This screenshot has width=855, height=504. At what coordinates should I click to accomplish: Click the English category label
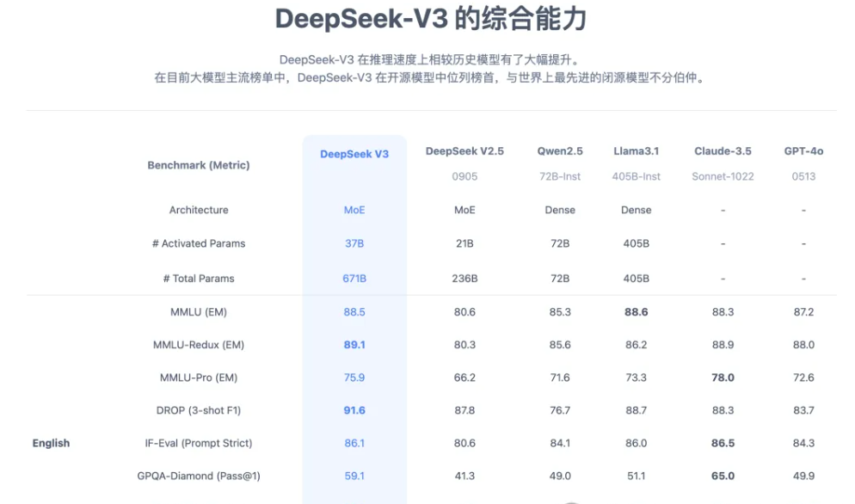pos(52,443)
